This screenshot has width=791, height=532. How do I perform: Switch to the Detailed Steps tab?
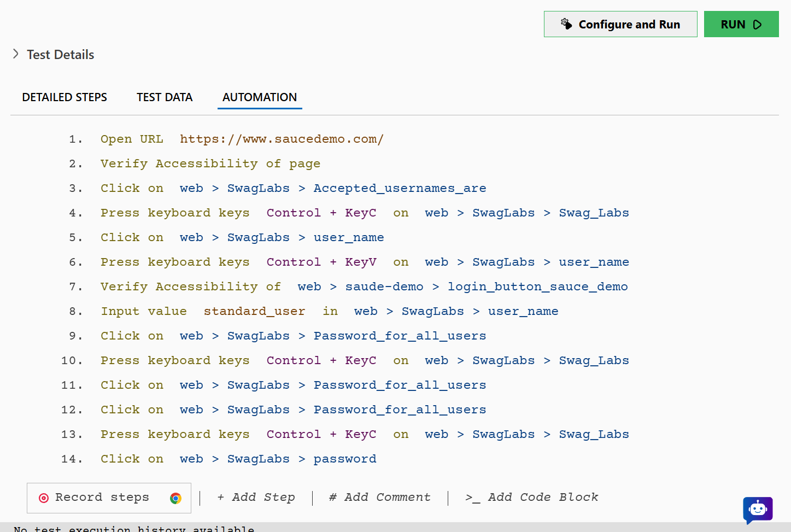[64, 97]
